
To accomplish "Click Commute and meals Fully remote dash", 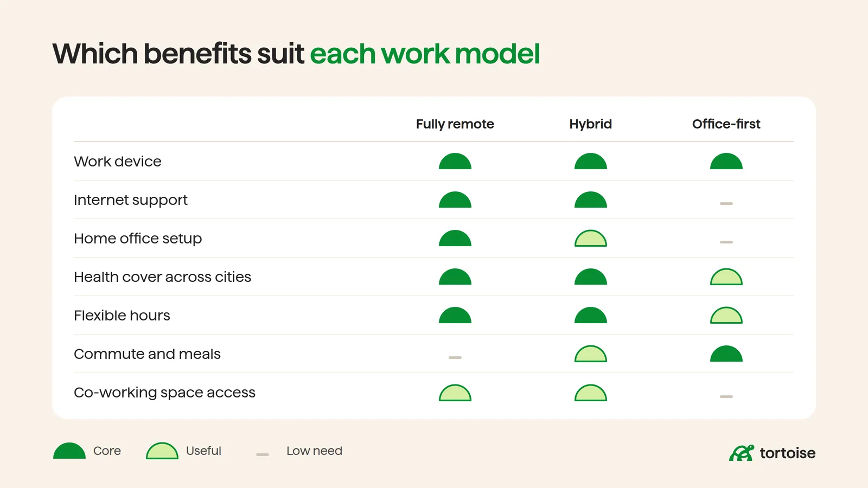I will point(455,357).
